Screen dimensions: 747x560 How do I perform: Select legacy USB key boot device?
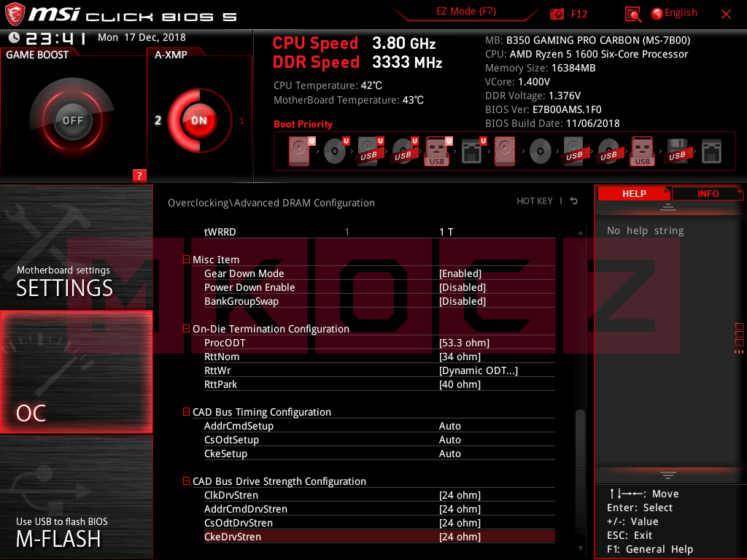pos(643,152)
